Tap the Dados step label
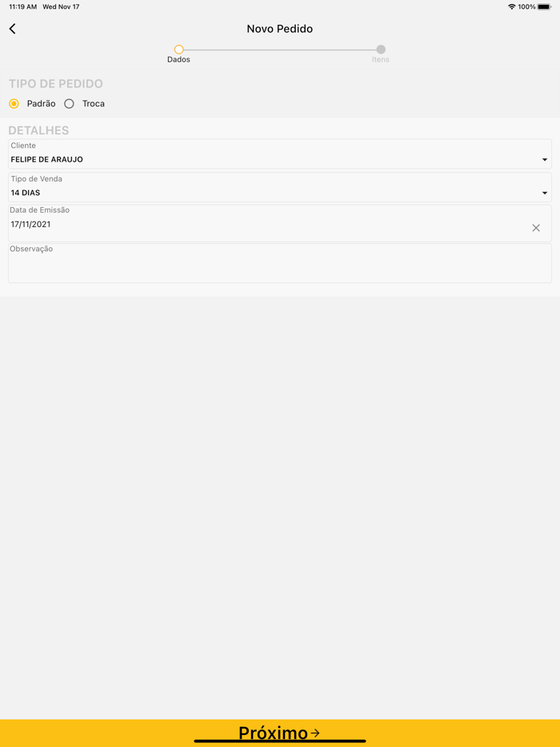The height and width of the screenshot is (747, 560). [179, 60]
